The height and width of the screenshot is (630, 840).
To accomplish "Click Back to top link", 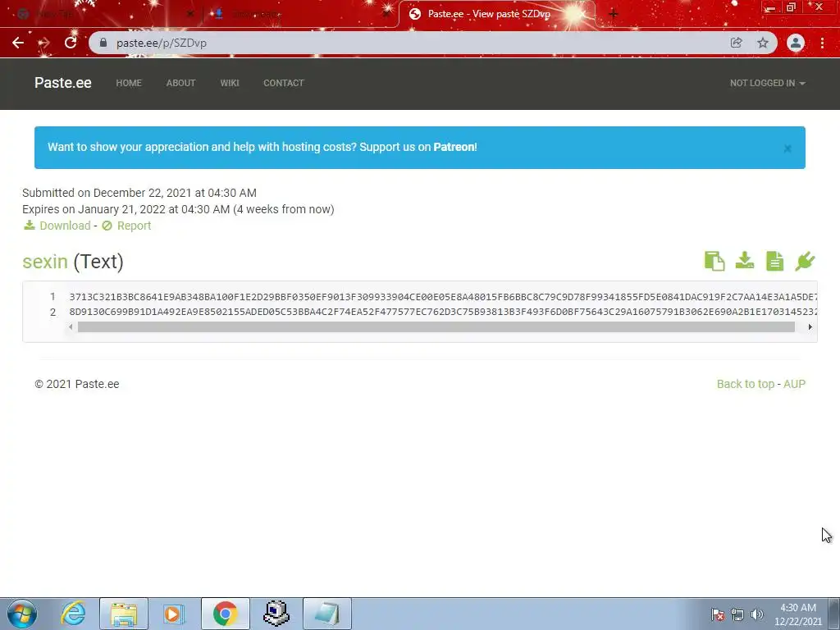I will pos(745,384).
